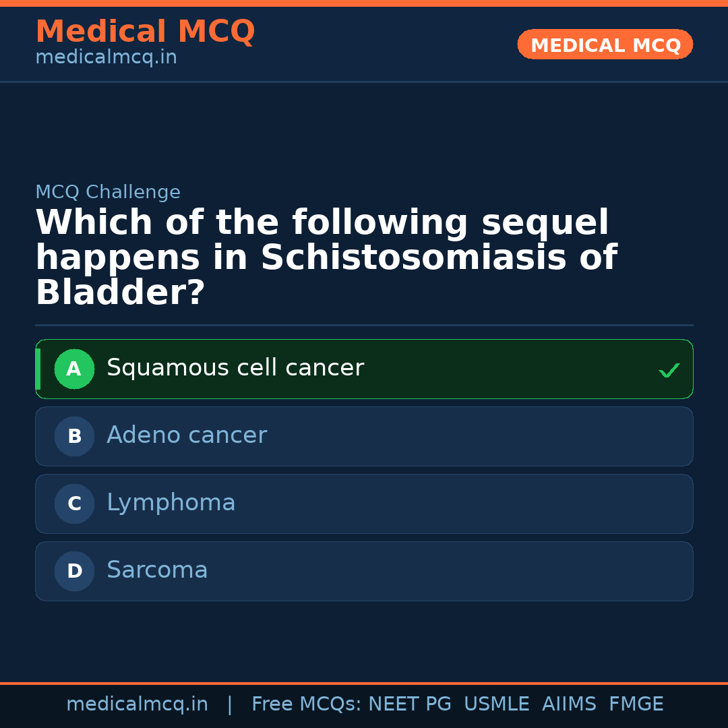Select the Adeno cancer answer
728x728 pixels.
187,435
